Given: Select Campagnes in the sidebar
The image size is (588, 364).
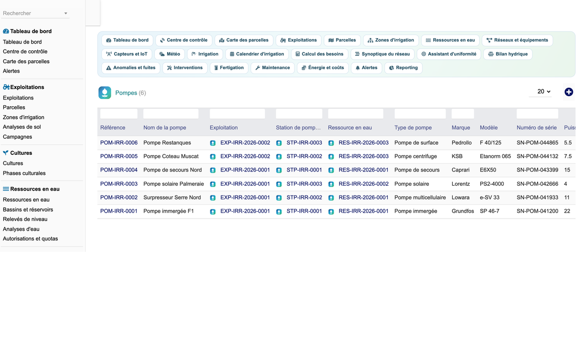Looking at the screenshot, I should tap(18, 137).
